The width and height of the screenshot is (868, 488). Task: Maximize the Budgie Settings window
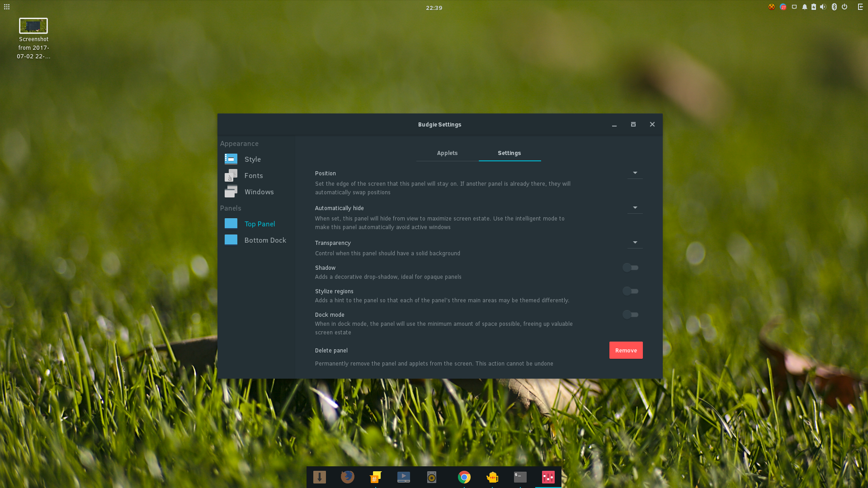click(x=633, y=124)
